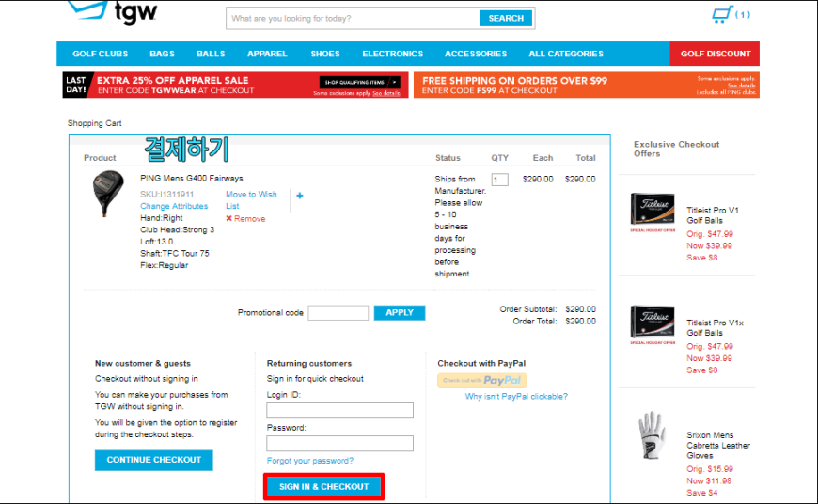Open Titleist Pro V1 Golf Balls offer
818x504 pixels.
[x=712, y=215]
